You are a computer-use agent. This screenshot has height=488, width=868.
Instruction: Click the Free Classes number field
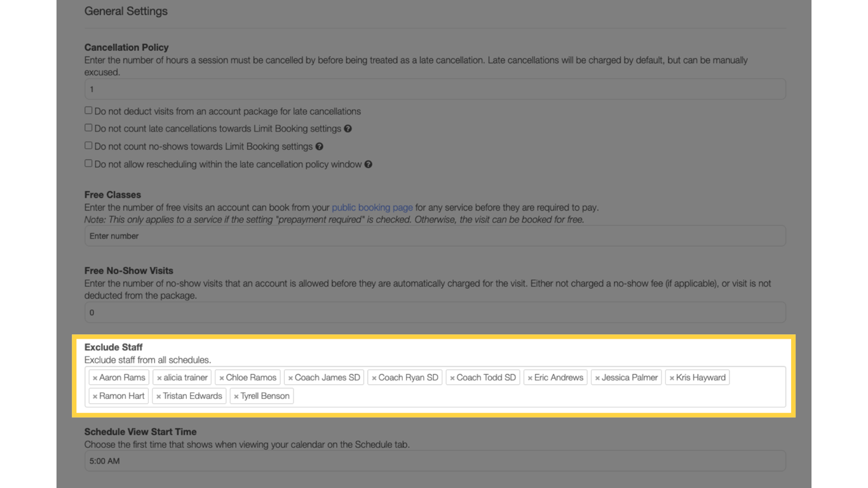435,236
